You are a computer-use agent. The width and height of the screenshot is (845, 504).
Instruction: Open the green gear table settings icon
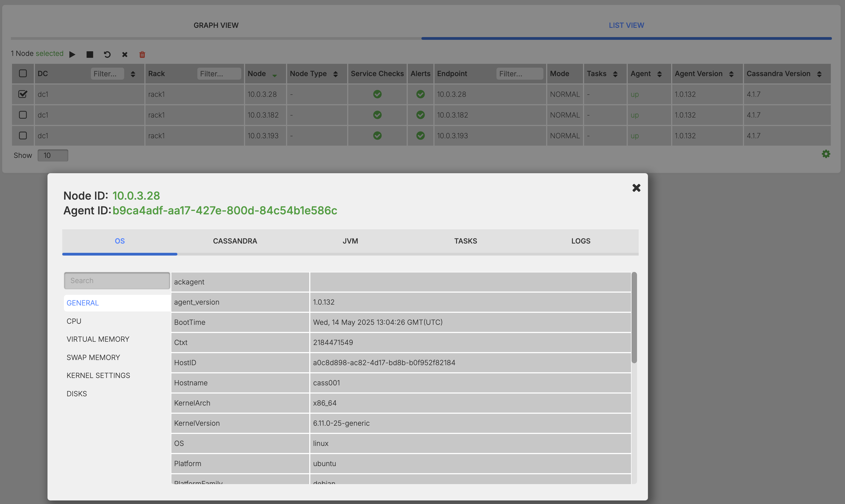pyautogui.click(x=826, y=154)
